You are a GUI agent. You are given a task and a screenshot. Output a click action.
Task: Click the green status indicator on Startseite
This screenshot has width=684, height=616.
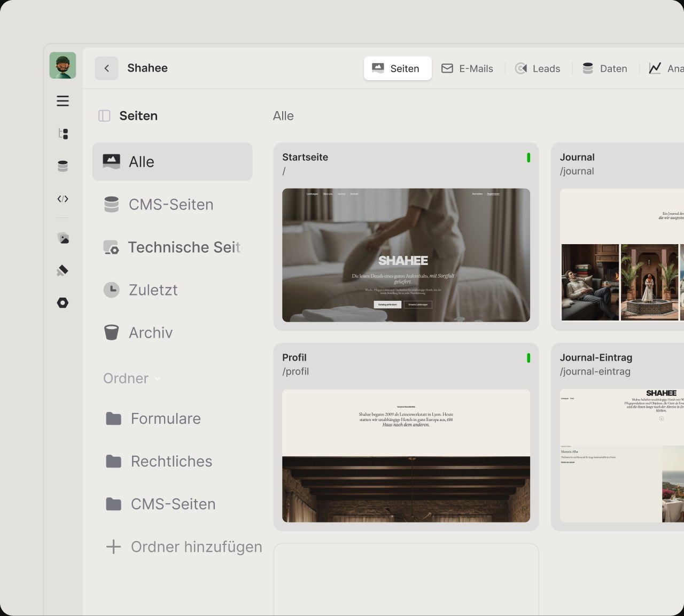528,158
